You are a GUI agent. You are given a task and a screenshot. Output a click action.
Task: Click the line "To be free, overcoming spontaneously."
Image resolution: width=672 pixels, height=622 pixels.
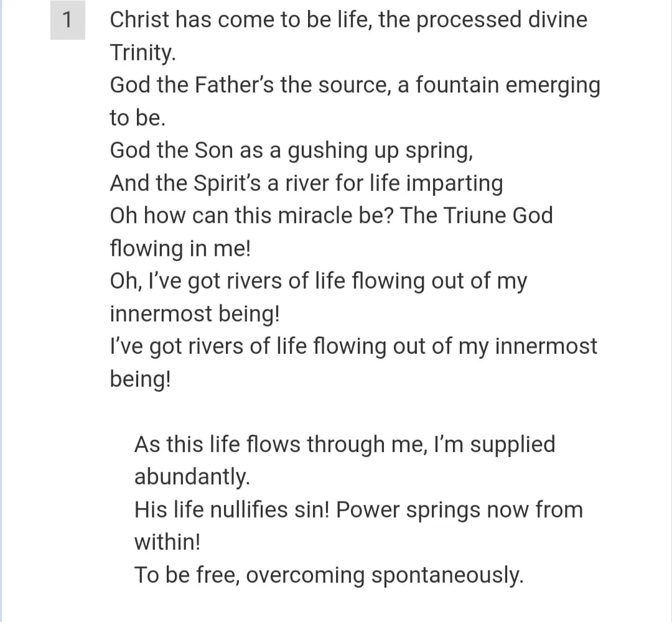pyautogui.click(x=329, y=575)
